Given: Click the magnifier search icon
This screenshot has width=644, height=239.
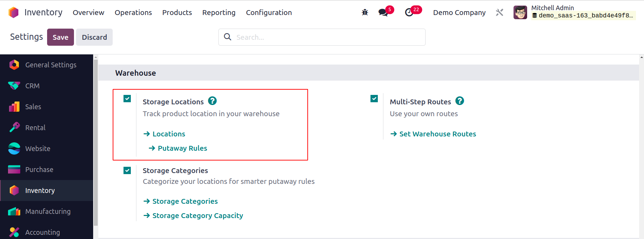Looking at the screenshot, I should pos(227,37).
